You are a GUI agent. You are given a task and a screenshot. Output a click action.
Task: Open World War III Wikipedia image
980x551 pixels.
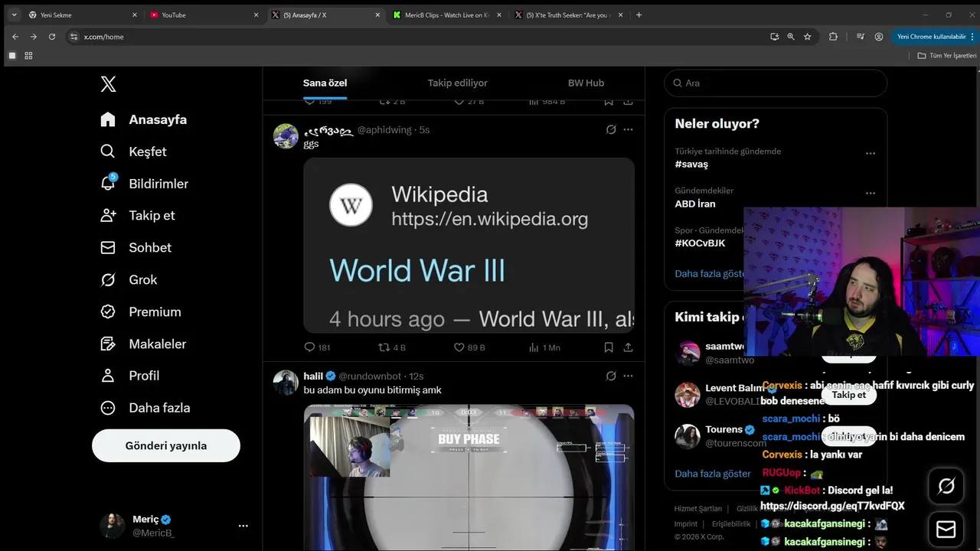point(469,245)
